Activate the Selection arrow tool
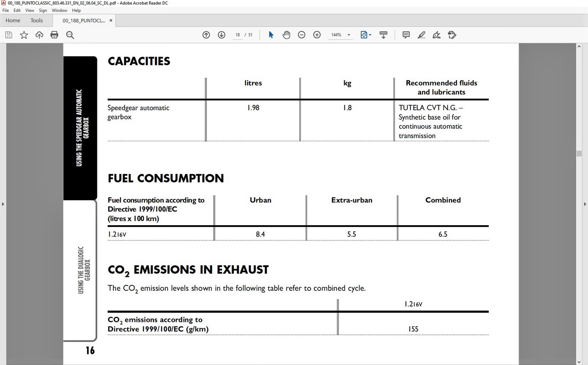 [x=271, y=35]
